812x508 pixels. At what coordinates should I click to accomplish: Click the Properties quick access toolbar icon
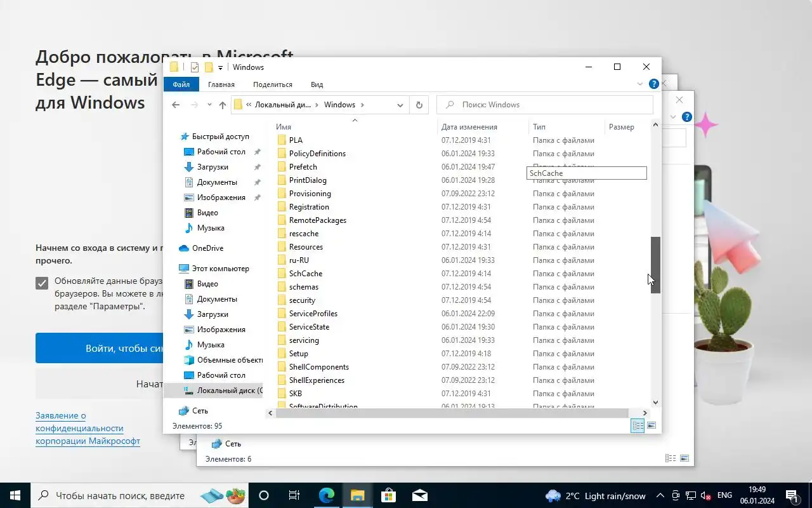click(195, 67)
